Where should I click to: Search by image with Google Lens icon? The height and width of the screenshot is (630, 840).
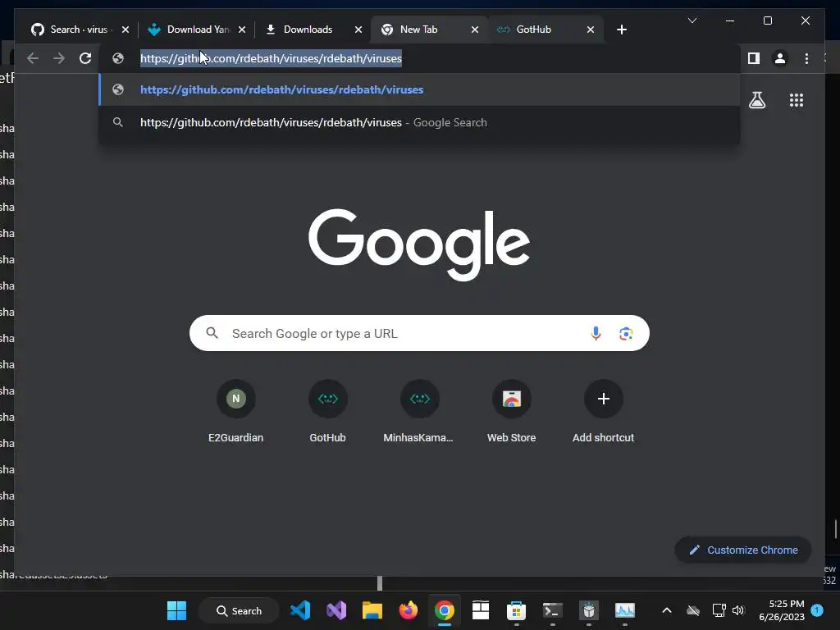[626, 333]
